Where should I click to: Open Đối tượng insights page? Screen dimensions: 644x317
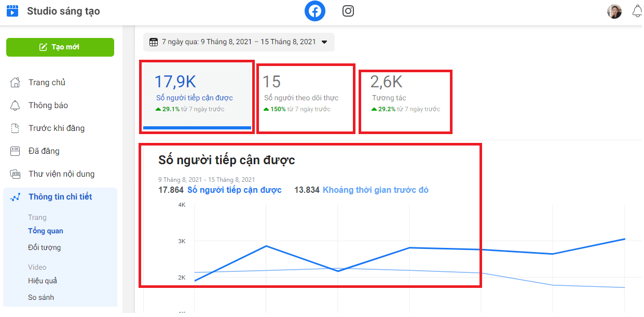(44, 247)
